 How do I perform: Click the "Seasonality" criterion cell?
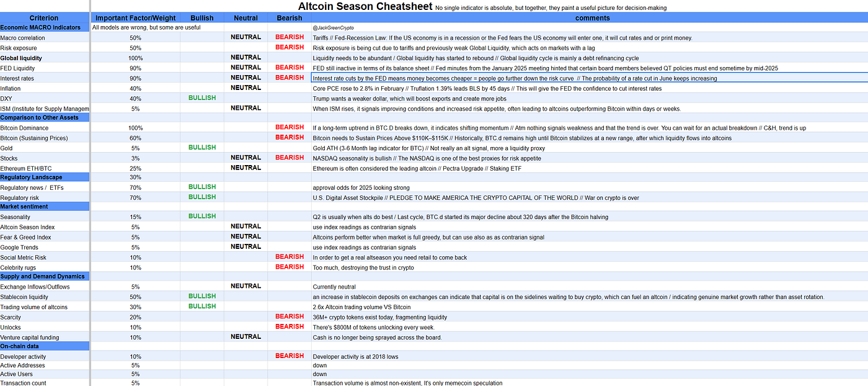[45, 217]
